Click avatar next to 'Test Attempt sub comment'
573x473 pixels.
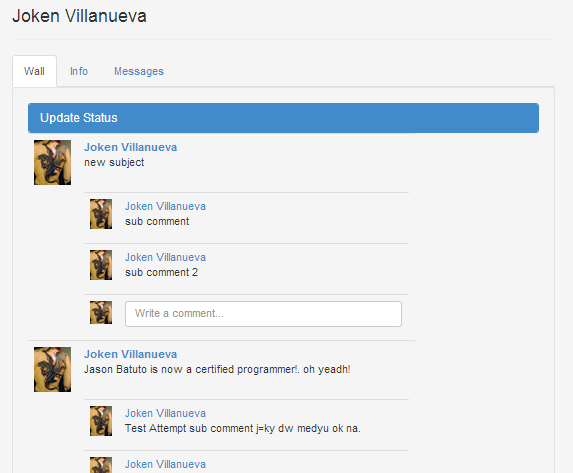(x=101, y=421)
